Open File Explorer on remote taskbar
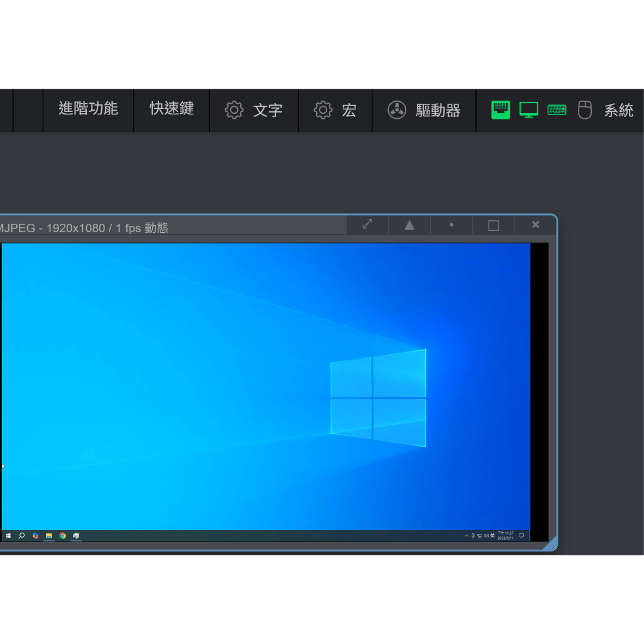 pyautogui.click(x=49, y=536)
